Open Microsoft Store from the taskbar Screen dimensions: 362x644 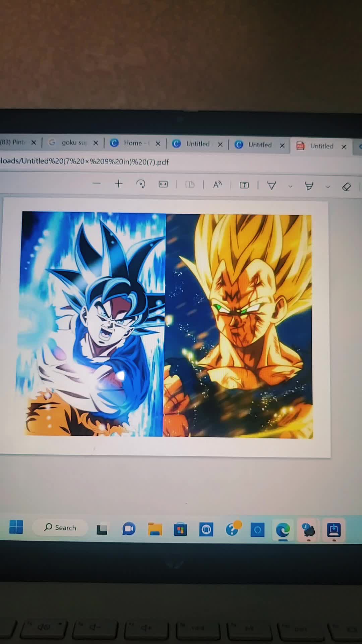(x=180, y=530)
